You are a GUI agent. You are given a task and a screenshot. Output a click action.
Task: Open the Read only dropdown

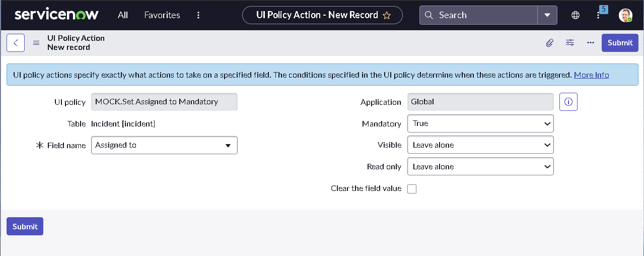(x=480, y=167)
